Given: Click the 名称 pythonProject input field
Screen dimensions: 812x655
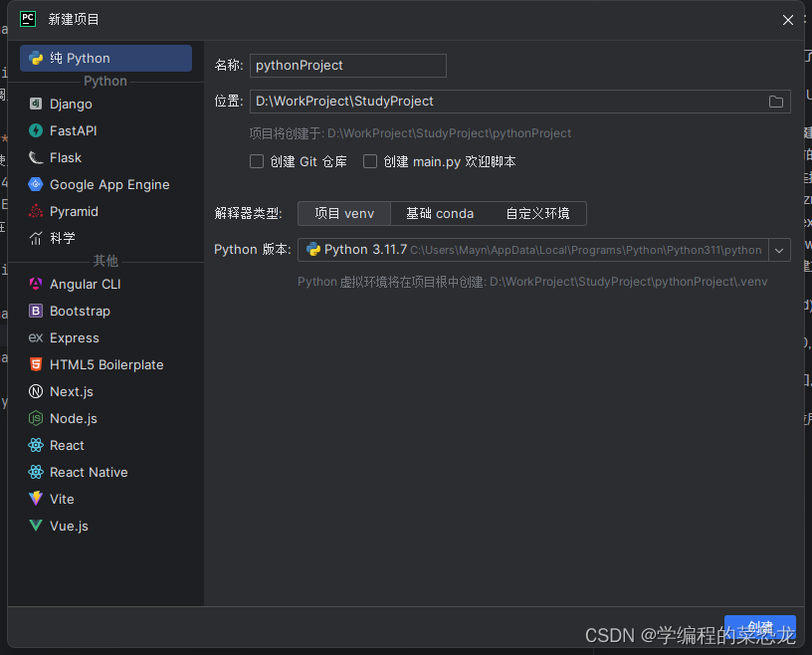Looking at the screenshot, I should (348, 65).
